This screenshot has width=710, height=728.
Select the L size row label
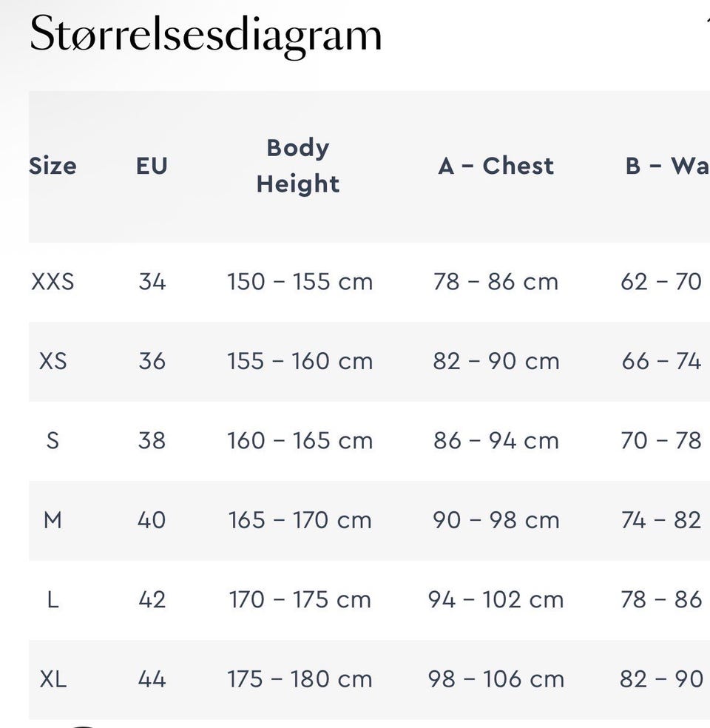(53, 599)
